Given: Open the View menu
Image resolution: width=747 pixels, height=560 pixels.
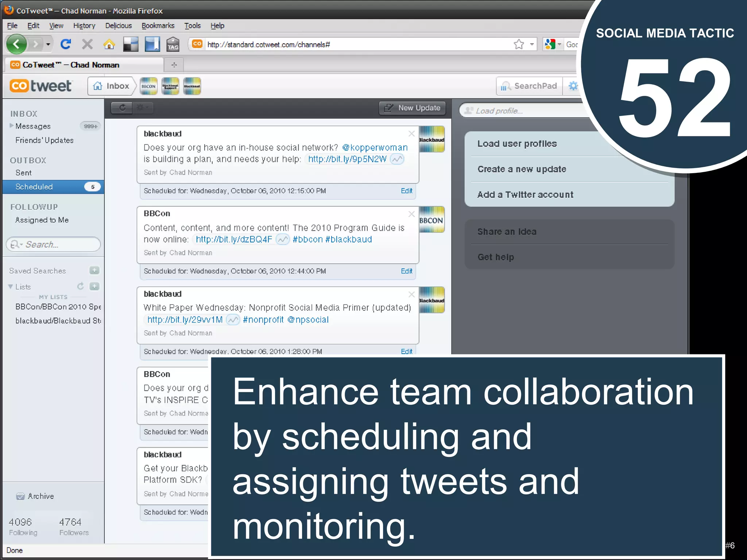Looking at the screenshot, I should [56, 26].
